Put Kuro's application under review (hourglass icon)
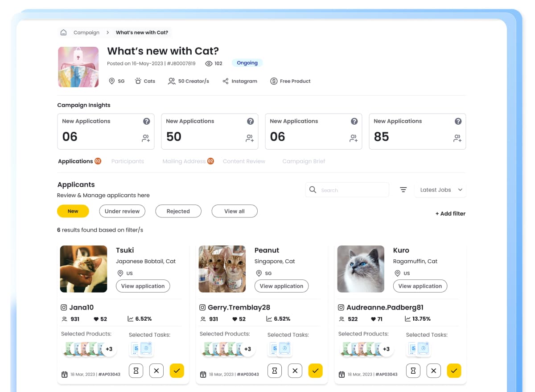The image size is (535, 392). pyautogui.click(x=413, y=370)
